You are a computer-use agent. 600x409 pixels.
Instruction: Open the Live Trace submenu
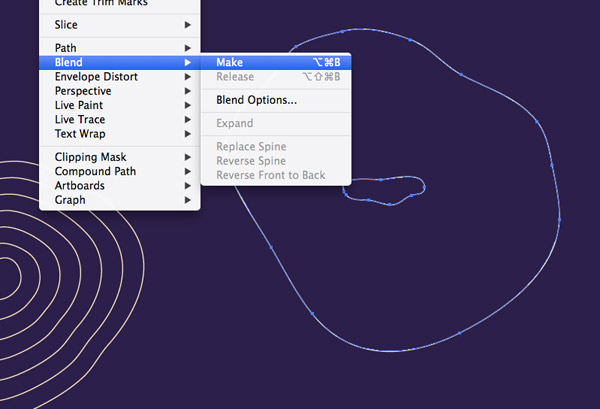[x=80, y=120]
